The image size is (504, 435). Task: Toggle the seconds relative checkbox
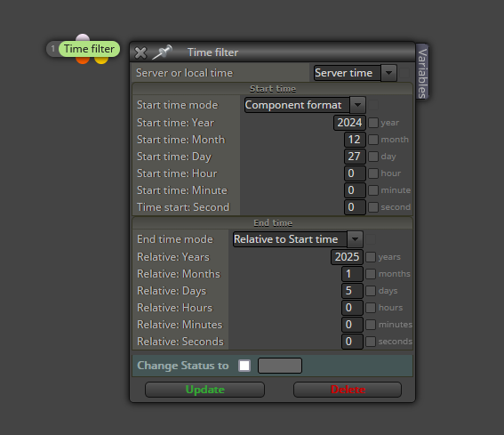371,342
